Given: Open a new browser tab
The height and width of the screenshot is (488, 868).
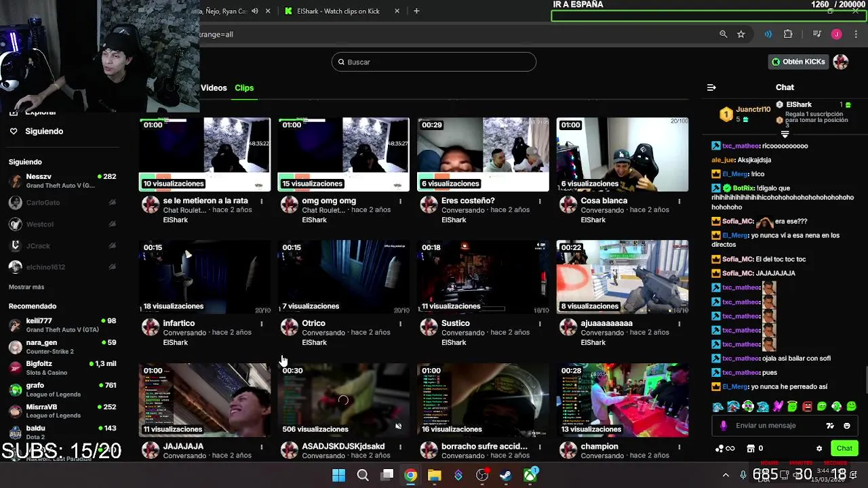Looking at the screenshot, I should [x=416, y=11].
